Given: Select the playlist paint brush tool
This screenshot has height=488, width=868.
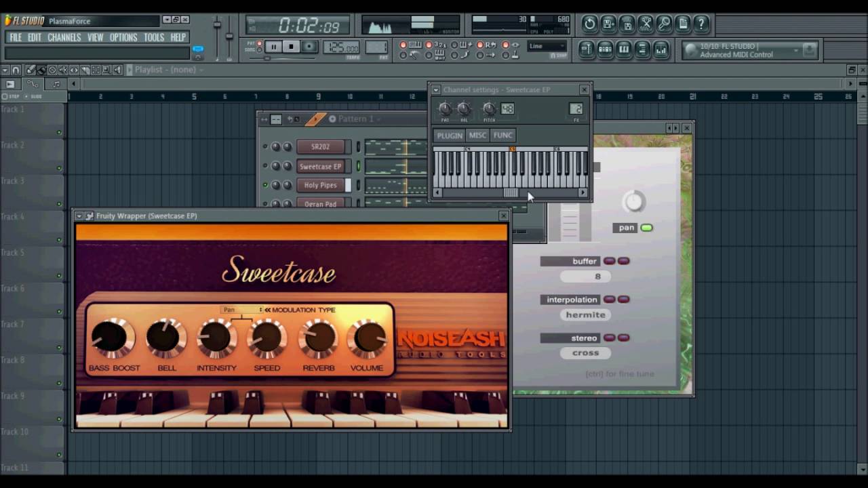Looking at the screenshot, I should click(41, 69).
